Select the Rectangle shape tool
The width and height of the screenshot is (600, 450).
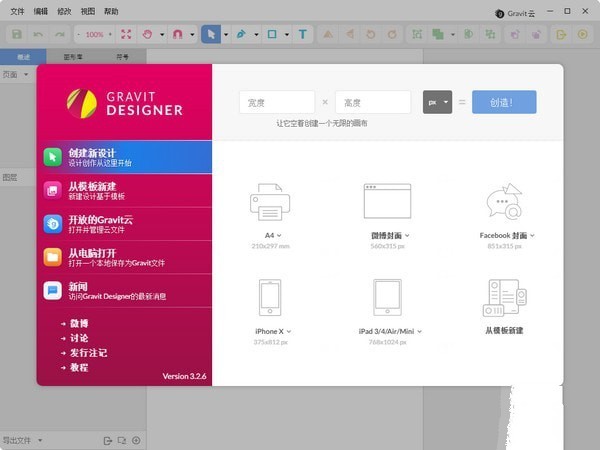click(x=272, y=34)
